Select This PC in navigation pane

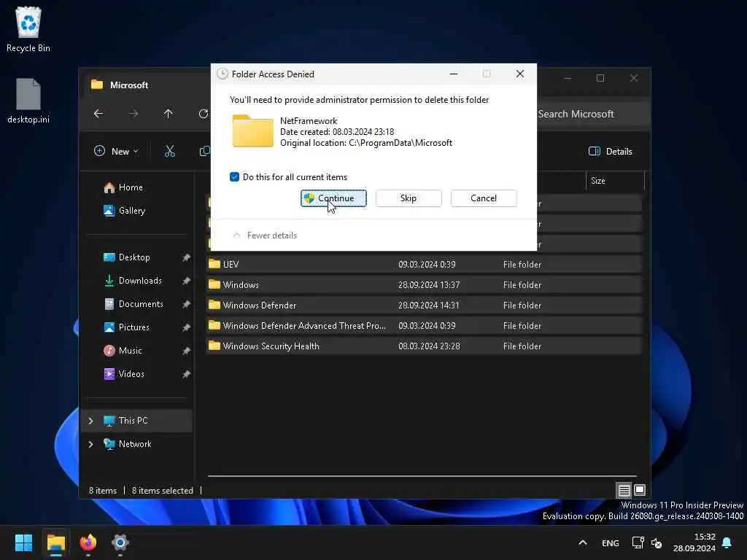(137, 421)
